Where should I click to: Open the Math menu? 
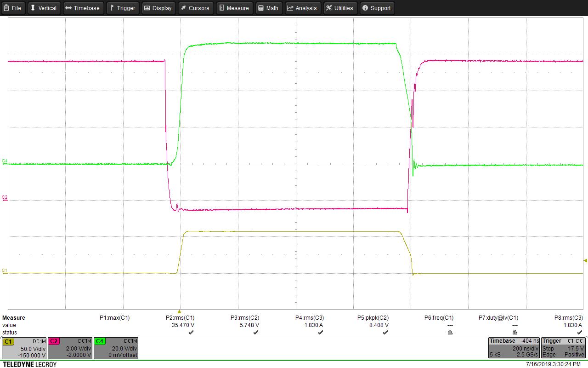(268, 8)
